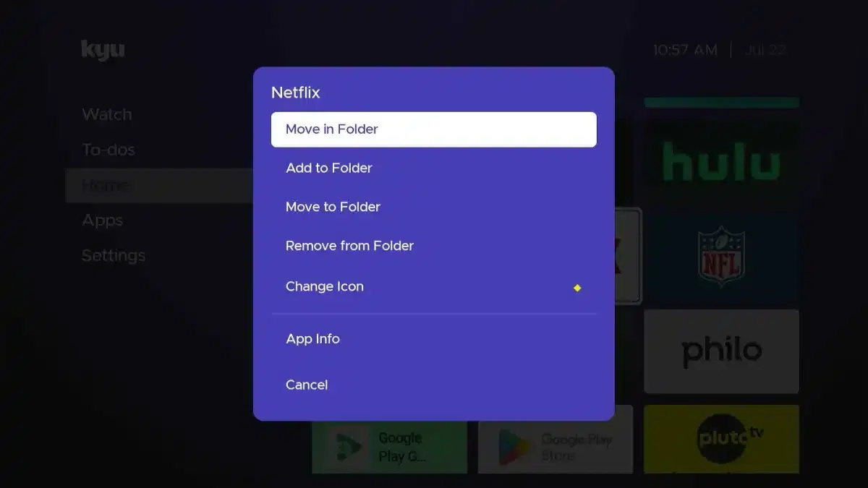This screenshot has height=488, width=868.
Task: Select Home in sidebar
Action: pyautogui.click(x=159, y=185)
